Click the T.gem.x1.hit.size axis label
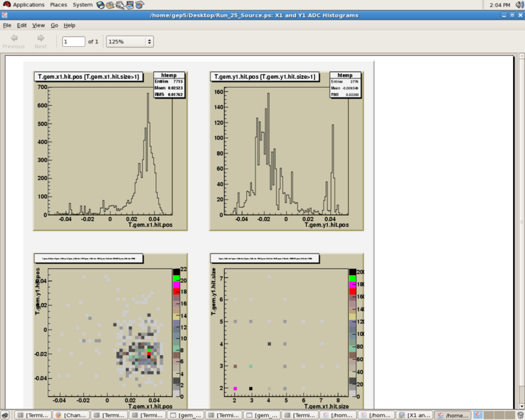The width and height of the screenshot is (525, 420). click(x=326, y=406)
